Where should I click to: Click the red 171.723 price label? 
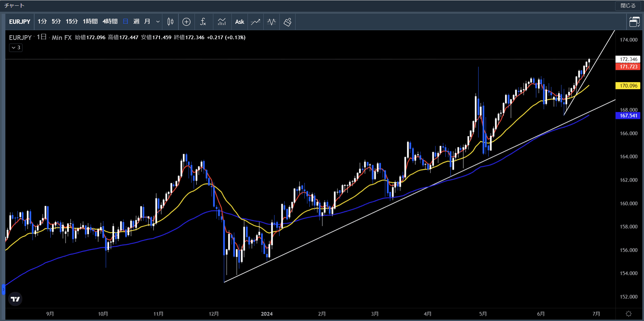point(628,67)
